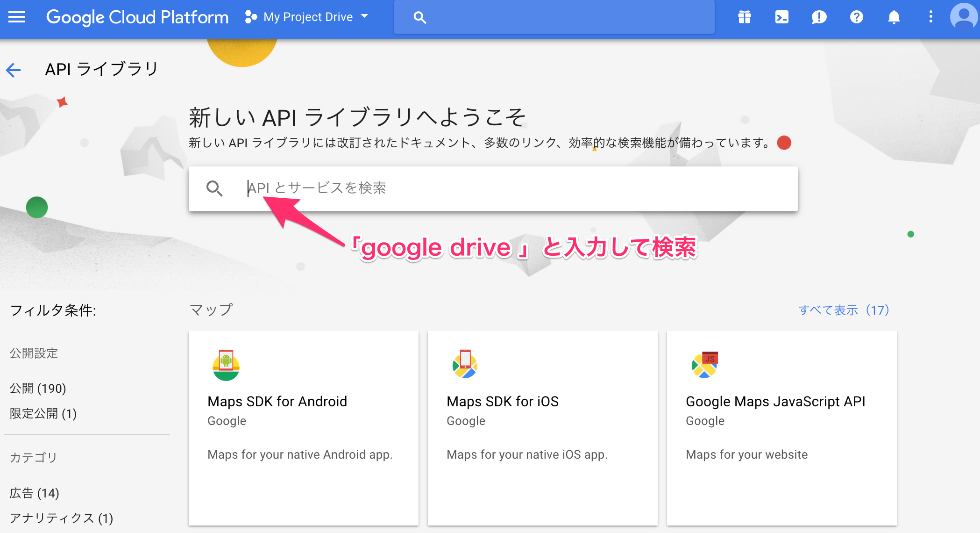Activate Cloud Shell from the top bar
The height and width of the screenshot is (533, 980).
point(781,17)
